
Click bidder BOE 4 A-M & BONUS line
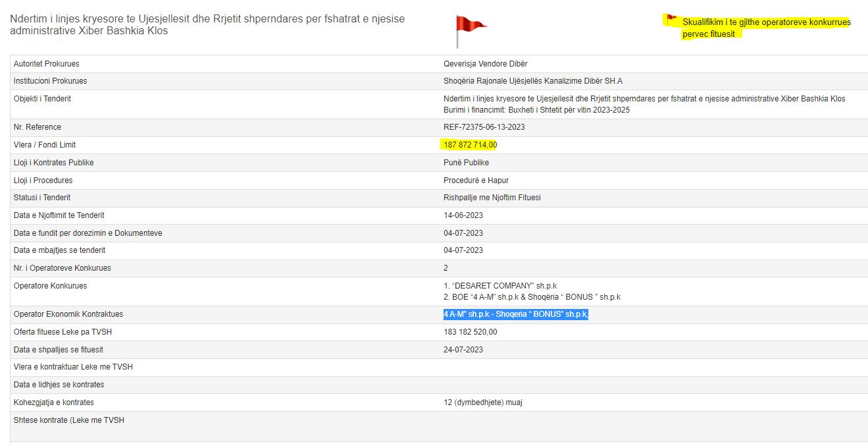coord(532,297)
